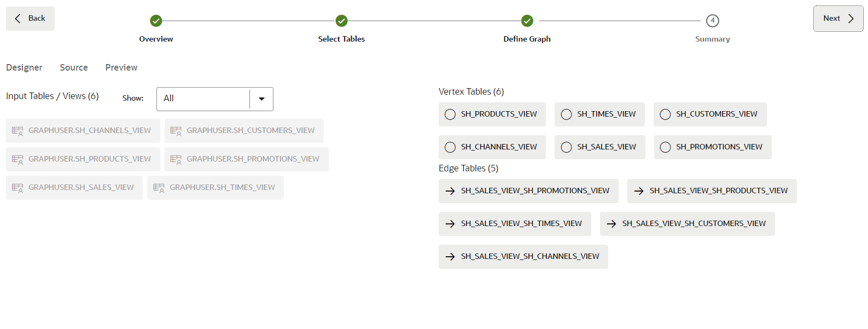Select edge table SH_SALES_VIEW_SH_PROMOTIONS_VIEW label

pyautogui.click(x=535, y=191)
